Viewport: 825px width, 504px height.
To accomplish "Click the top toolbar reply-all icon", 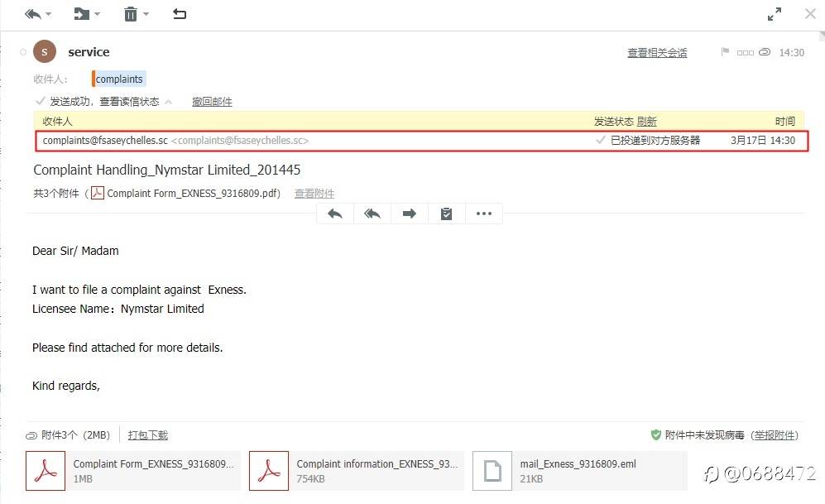I will [32, 14].
